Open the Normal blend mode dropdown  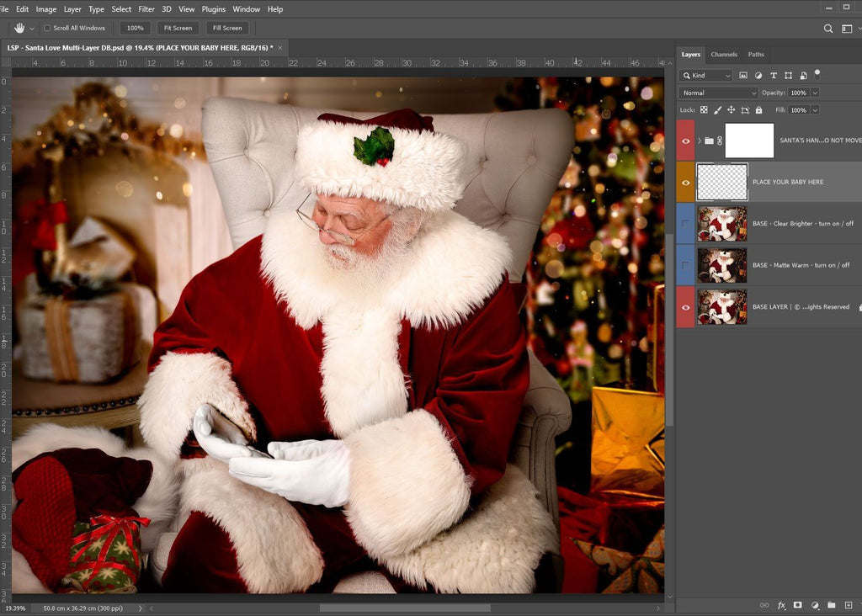pos(719,93)
